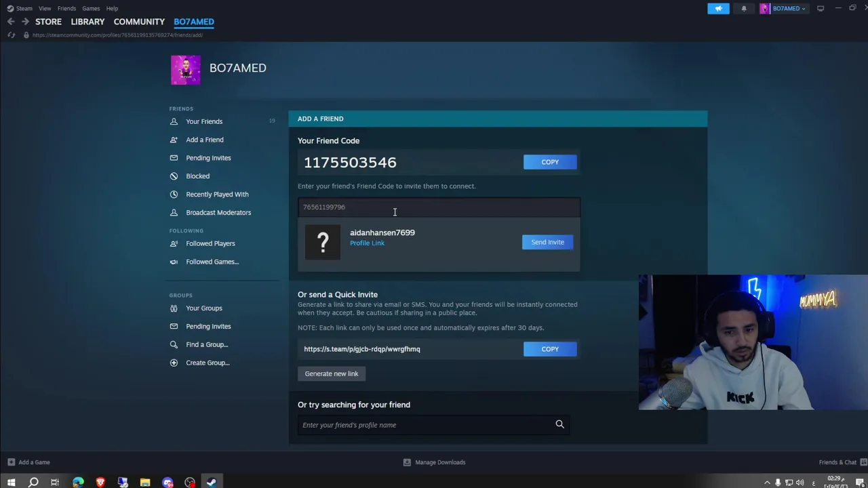The width and height of the screenshot is (868, 488).
Task: Open the View menu
Action: pyautogui.click(x=45, y=8)
